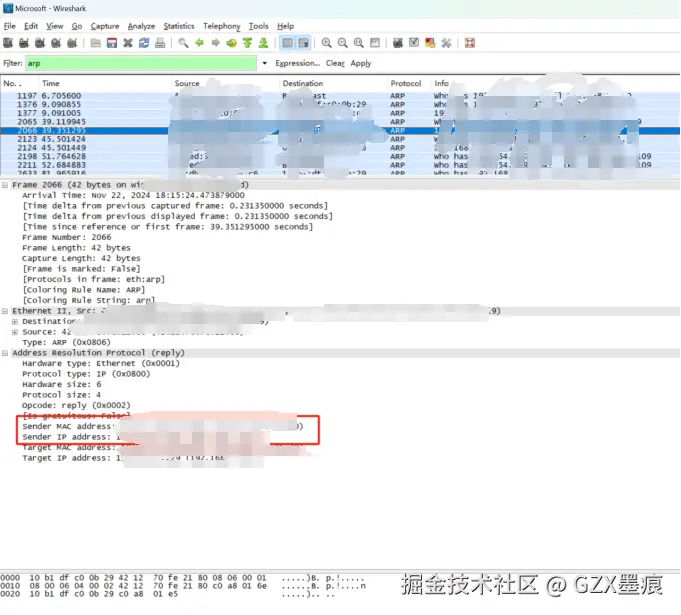Select packet 2065 at time 39.119945

(x=340, y=122)
